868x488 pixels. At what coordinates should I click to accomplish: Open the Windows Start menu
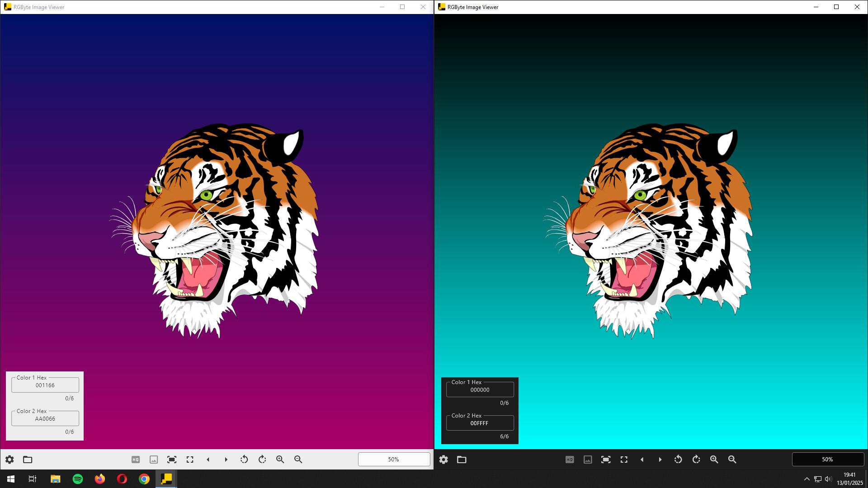coord(9,479)
